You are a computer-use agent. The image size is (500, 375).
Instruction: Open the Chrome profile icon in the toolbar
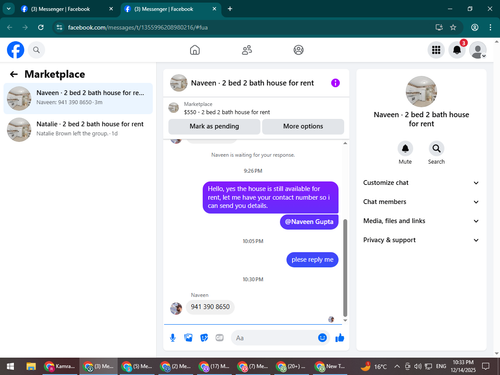coord(475,27)
